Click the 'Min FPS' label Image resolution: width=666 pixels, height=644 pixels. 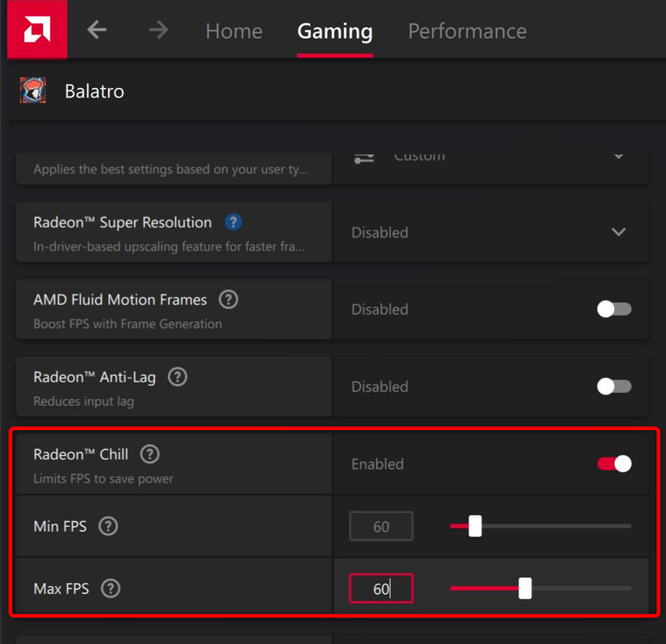[x=60, y=526]
